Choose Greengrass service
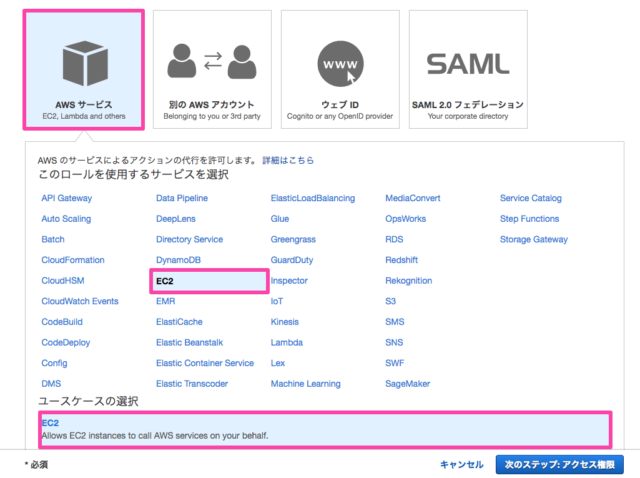640x478 pixels. coord(293,240)
